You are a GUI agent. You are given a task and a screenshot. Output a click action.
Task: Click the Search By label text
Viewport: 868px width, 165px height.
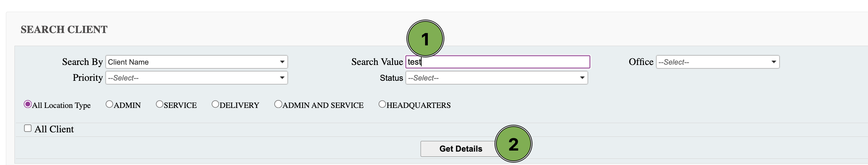click(x=82, y=62)
